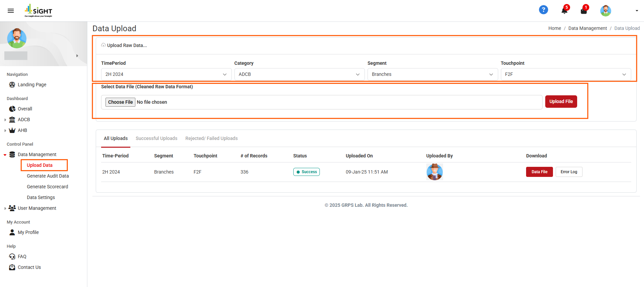The image size is (644, 287).
Task: Open the Category dropdown showing ADCB
Action: (299, 74)
